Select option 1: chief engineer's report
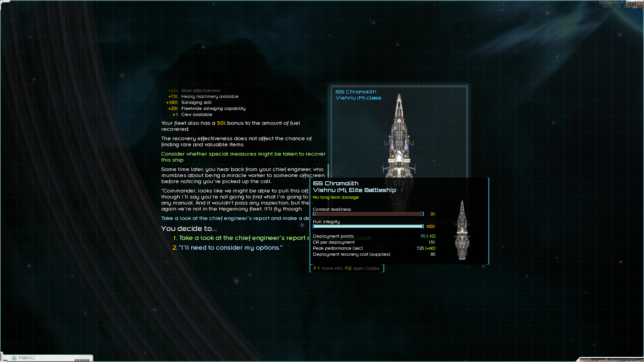Screen dimensions: 644x362 pos(241,238)
